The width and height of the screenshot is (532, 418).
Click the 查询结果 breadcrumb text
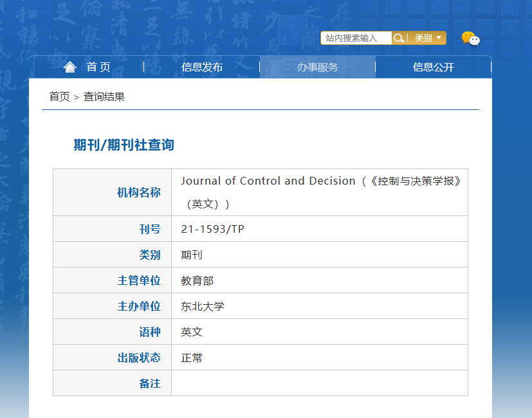point(104,96)
